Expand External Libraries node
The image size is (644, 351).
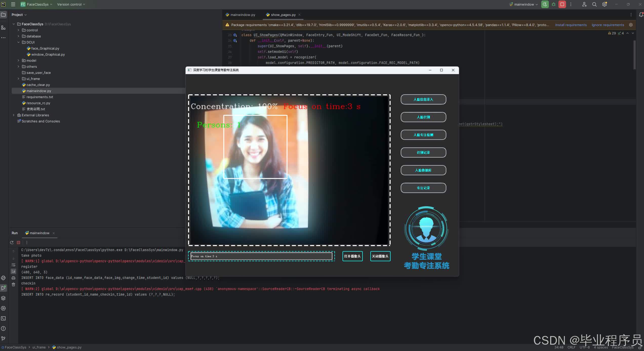click(x=14, y=115)
